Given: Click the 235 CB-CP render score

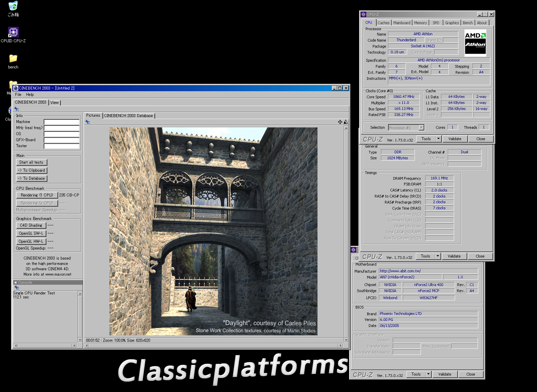Looking at the screenshot, I should pos(69,195).
